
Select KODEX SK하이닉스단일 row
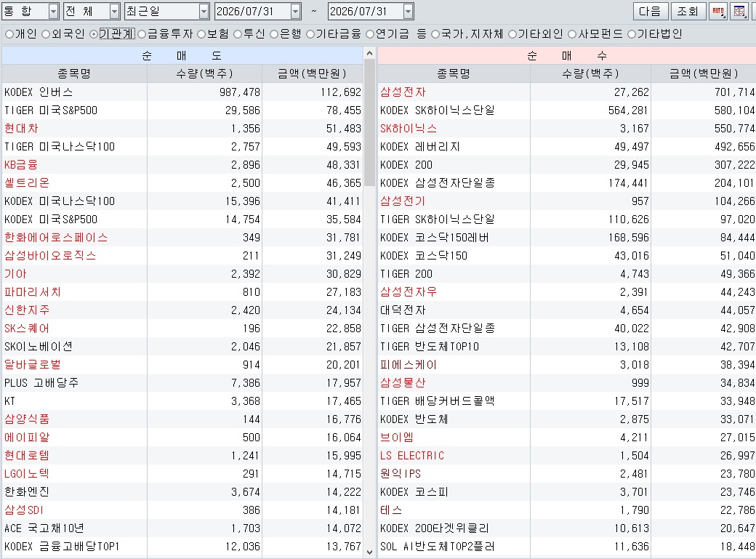[567, 110]
